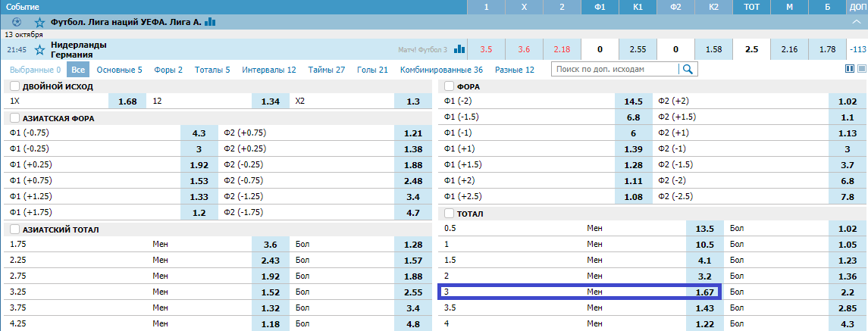The image size is (868, 331).
Task: Select the Все tab
Action: (78, 70)
